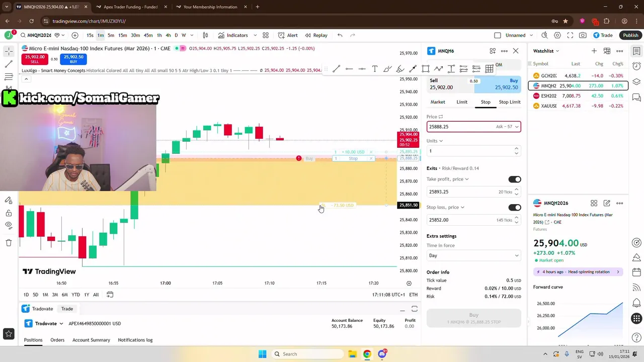Viewport: 644px width, 362px height.
Task: Open chart time axis settings gear
Action: point(409,284)
